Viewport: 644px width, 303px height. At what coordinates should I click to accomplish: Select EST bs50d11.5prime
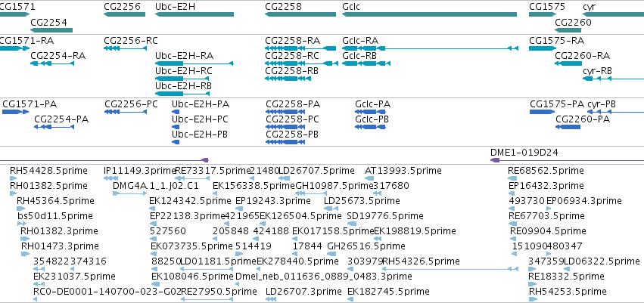[x=22, y=224]
